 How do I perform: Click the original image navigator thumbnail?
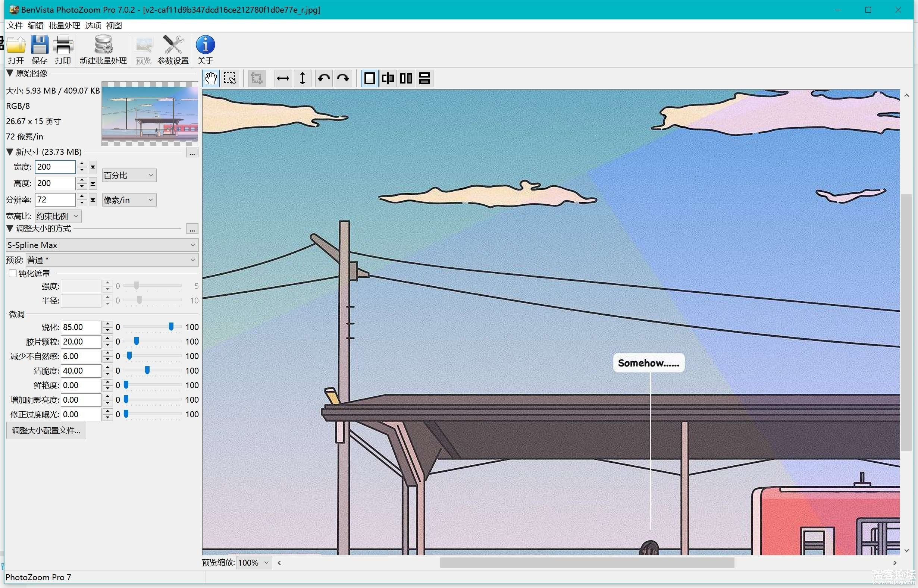coord(150,114)
